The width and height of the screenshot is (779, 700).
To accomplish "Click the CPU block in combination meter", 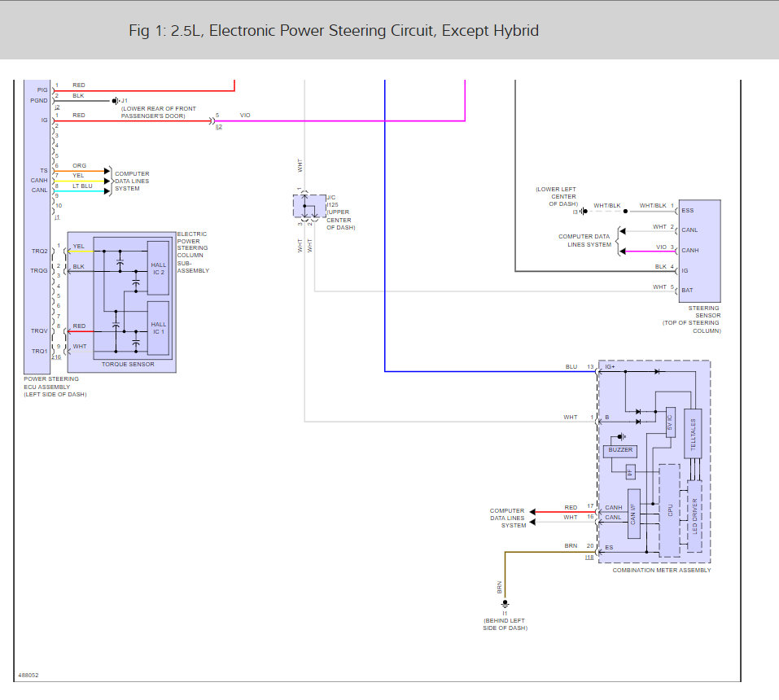I will 670,510.
